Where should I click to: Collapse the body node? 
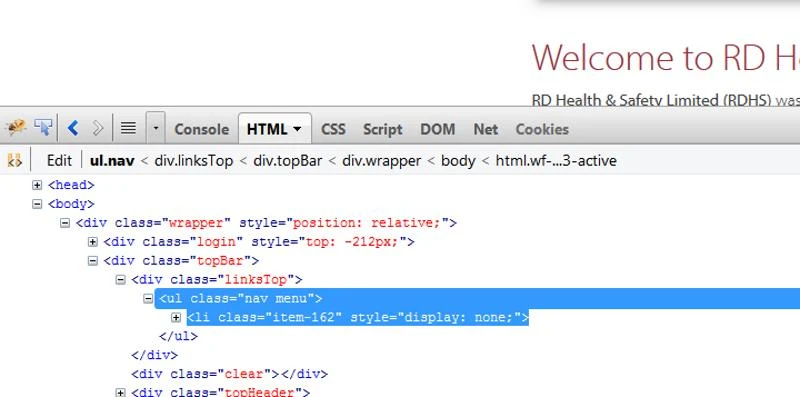(37, 204)
